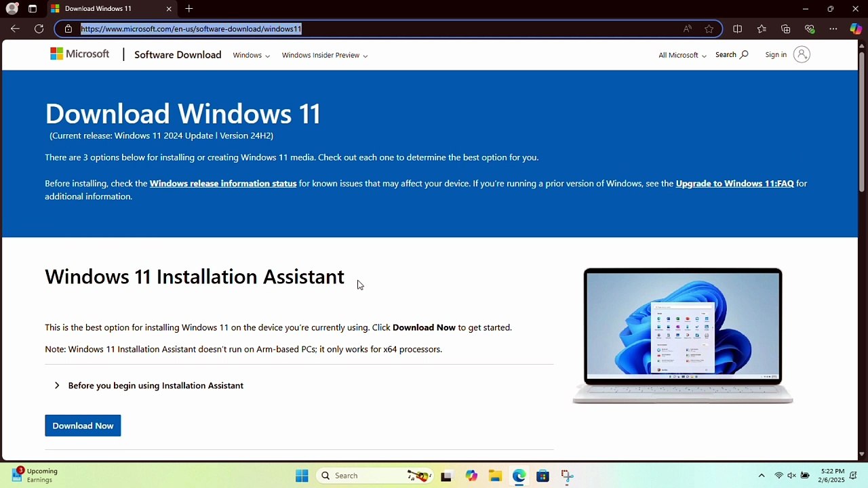The width and height of the screenshot is (868, 488).
Task: Close the Download Windows 11 tab
Action: click(x=169, y=9)
